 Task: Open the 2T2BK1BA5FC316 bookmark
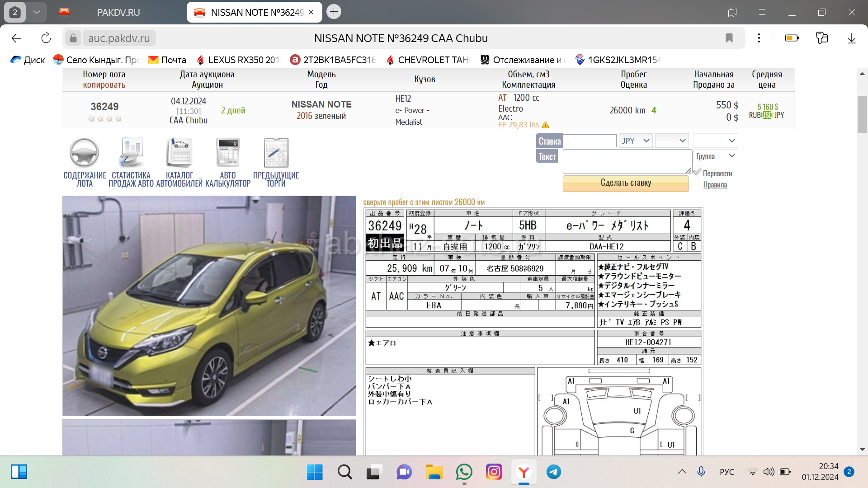coord(333,60)
